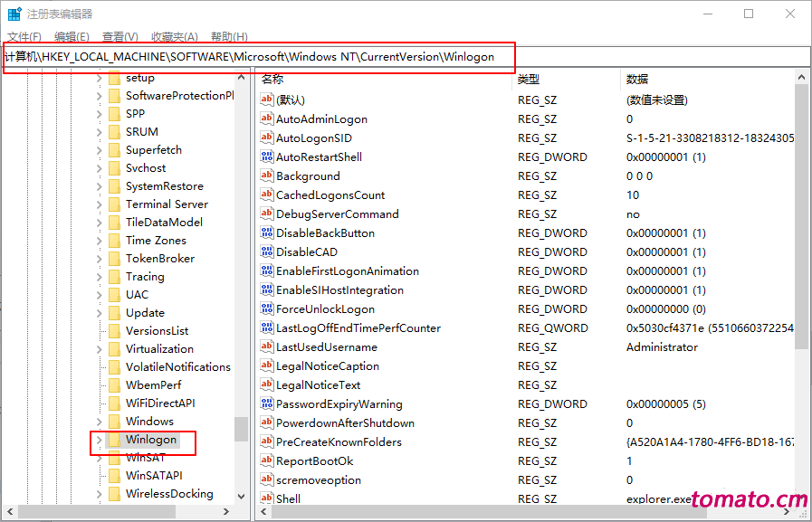Expand the Virtualization tree node
The width and height of the screenshot is (812, 522).
click(99, 349)
